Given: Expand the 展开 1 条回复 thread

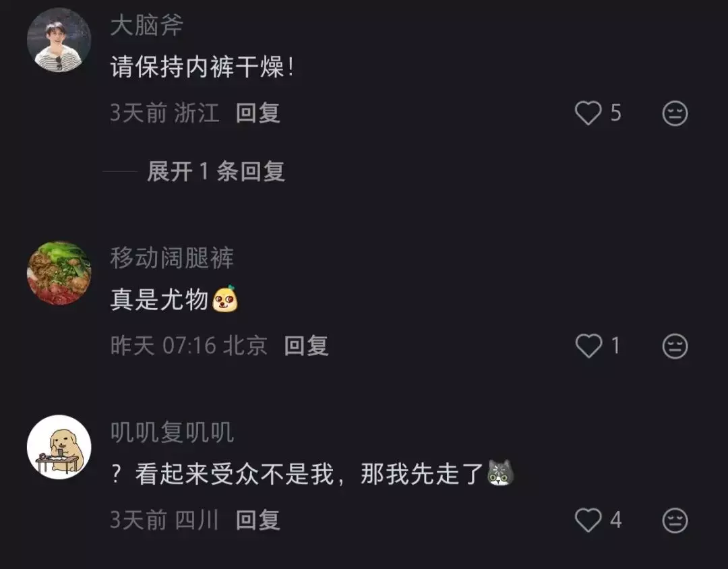Looking at the screenshot, I should (x=216, y=171).
